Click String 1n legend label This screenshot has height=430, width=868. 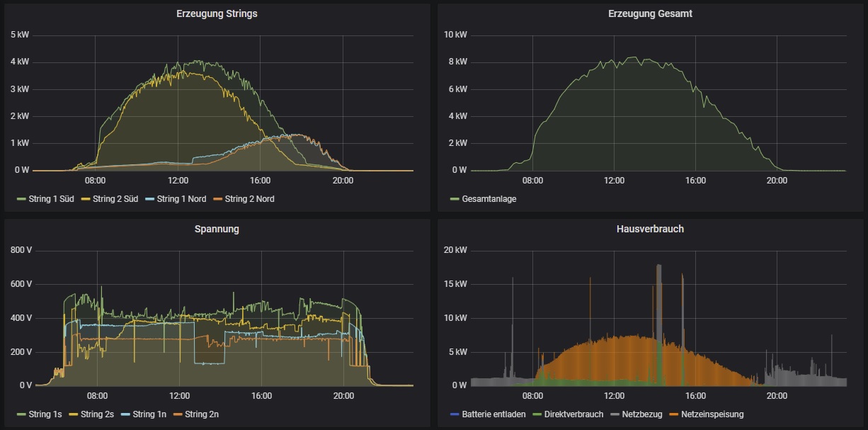tap(149, 414)
